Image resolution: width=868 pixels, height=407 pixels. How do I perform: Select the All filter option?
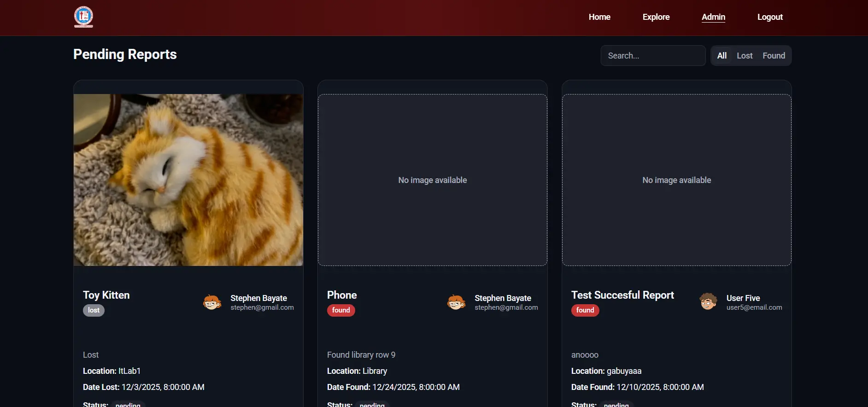pos(721,56)
